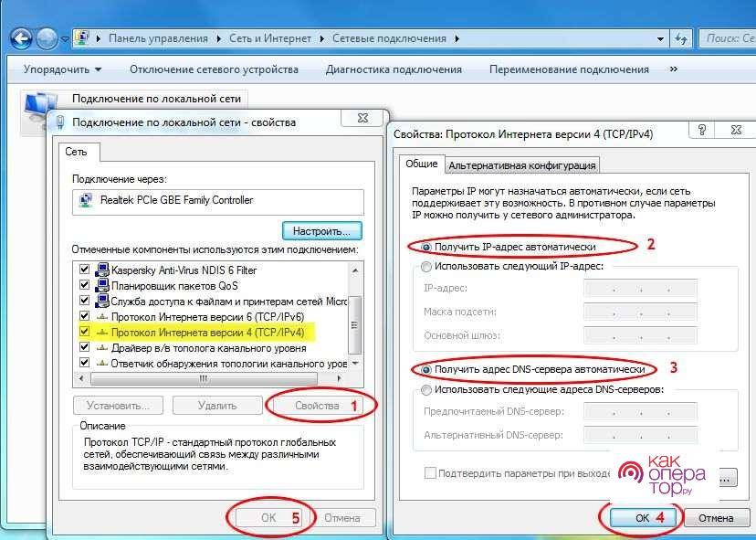This screenshot has width=756, height=540.
Task: Click the Служба доступа к файлам icon
Action: [x=101, y=301]
